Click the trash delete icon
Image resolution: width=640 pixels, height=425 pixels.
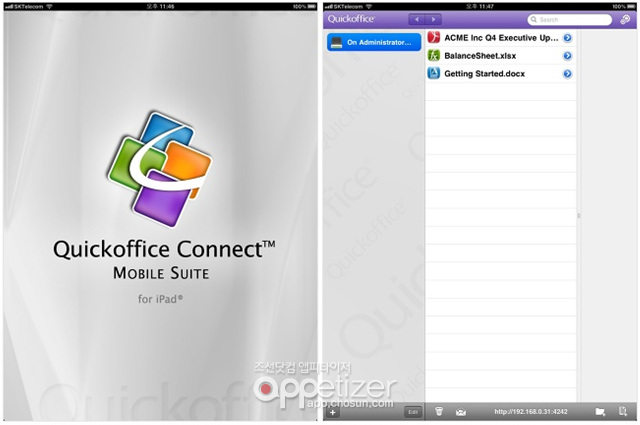coord(439,411)
